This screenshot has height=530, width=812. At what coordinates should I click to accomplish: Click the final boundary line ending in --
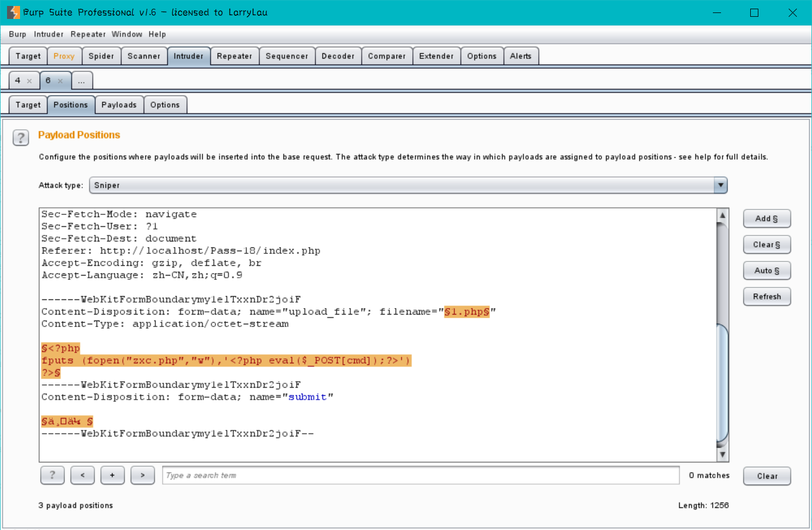(178, 434)
